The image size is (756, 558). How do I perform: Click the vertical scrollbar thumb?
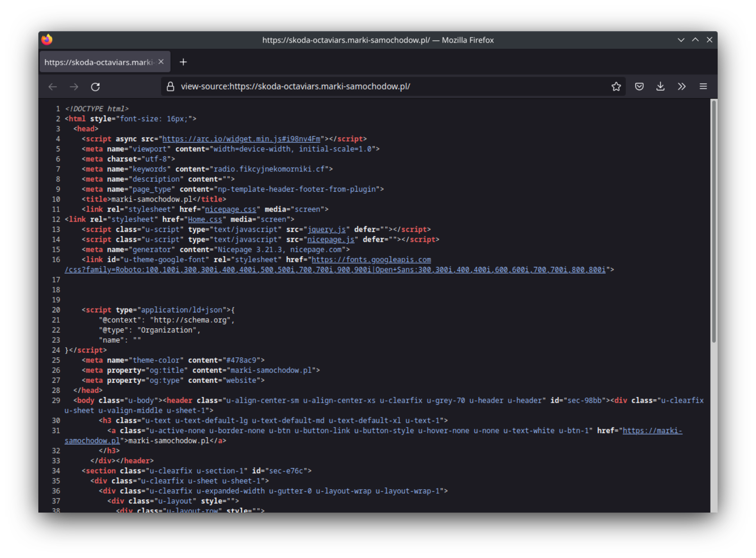click(713, 221)
